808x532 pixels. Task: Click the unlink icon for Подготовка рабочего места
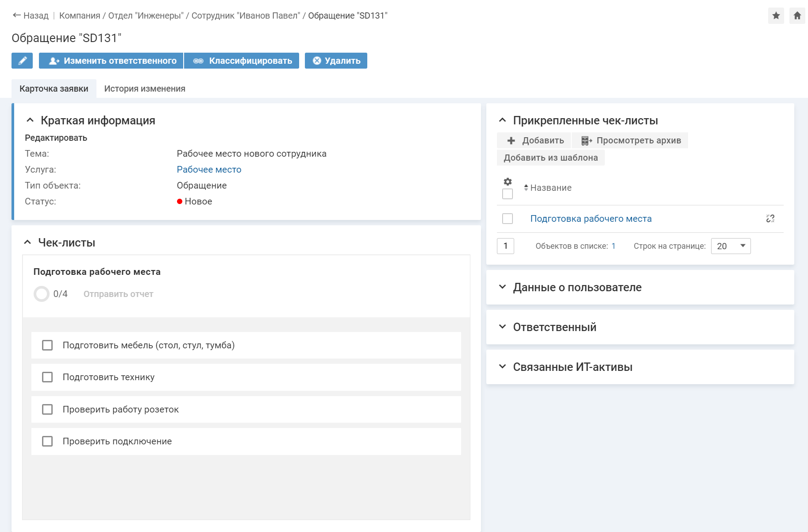tap(770, 219)
